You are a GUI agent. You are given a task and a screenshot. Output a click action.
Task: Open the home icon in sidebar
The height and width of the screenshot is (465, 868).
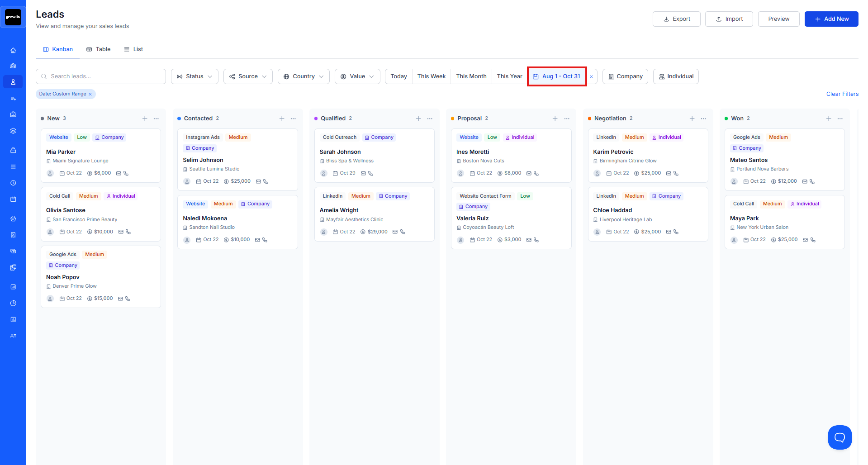click(x=13, y=50)
